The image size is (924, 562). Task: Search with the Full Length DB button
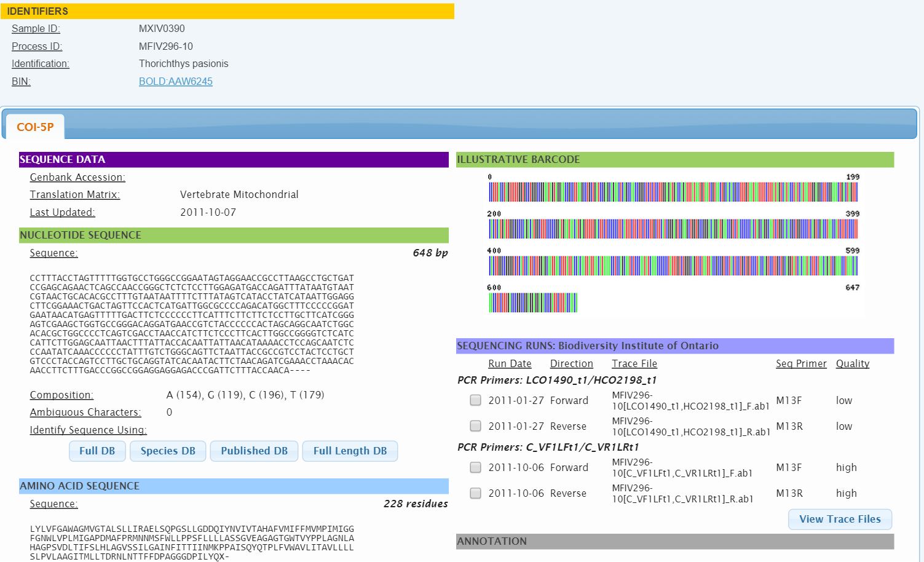350,451
